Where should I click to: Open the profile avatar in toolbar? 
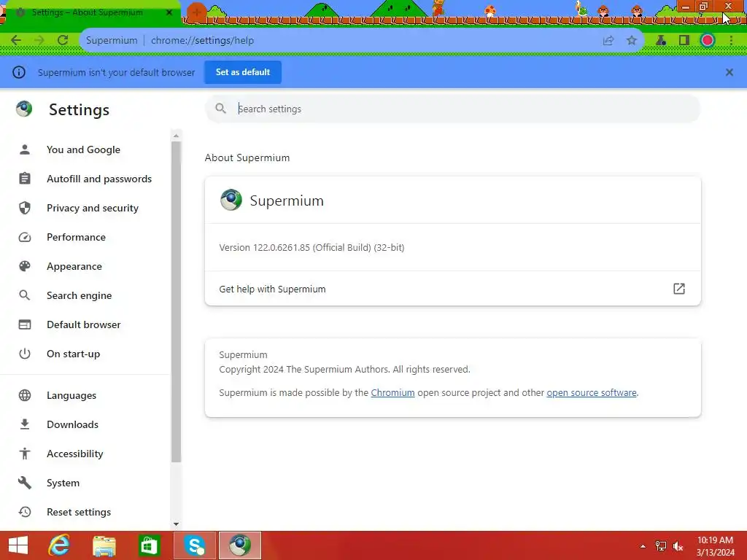(708, 41)
